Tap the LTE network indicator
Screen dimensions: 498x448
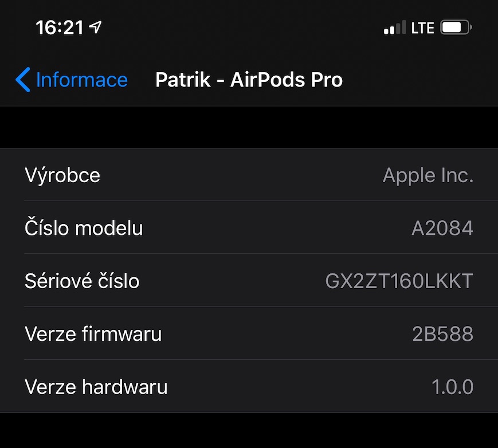coord(422,27)
